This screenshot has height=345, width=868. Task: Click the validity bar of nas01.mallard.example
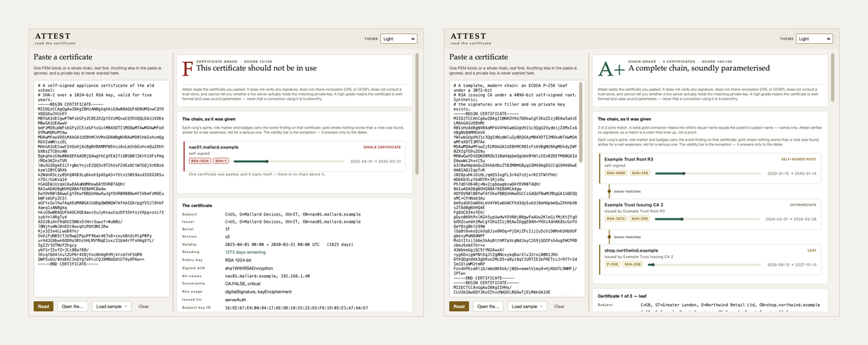tap(291, 161)
